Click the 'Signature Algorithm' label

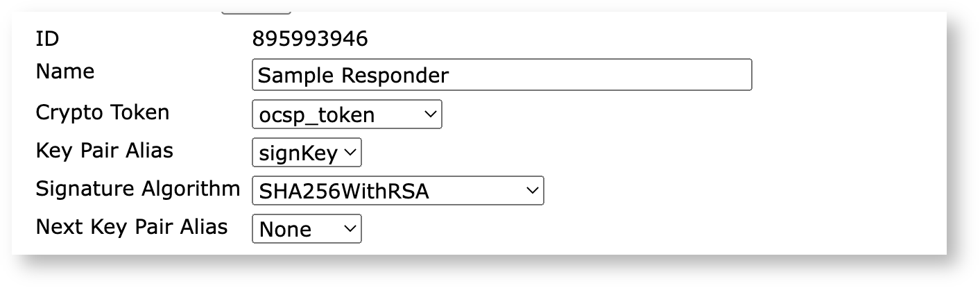click(x=137, y=188)
